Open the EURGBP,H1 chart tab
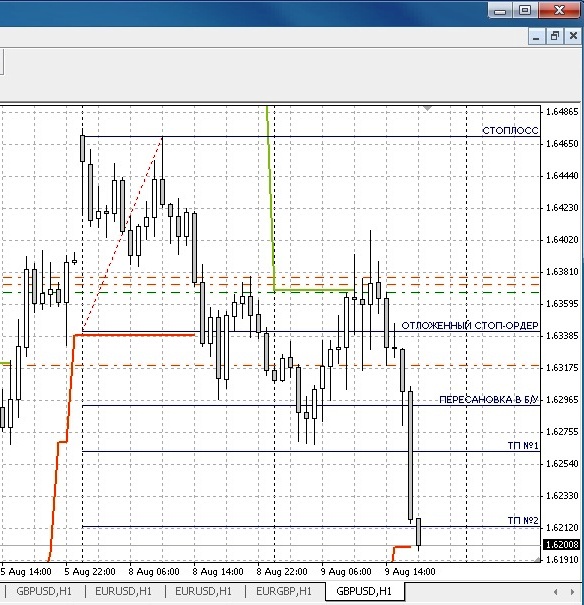Image resolution: width=584 pixels, height=605 pixels. 284,591
